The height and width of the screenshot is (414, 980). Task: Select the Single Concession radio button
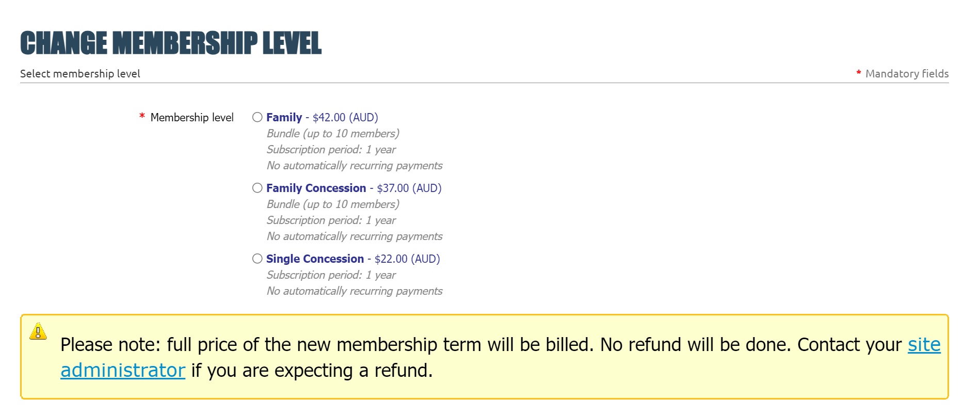[258, 259]
